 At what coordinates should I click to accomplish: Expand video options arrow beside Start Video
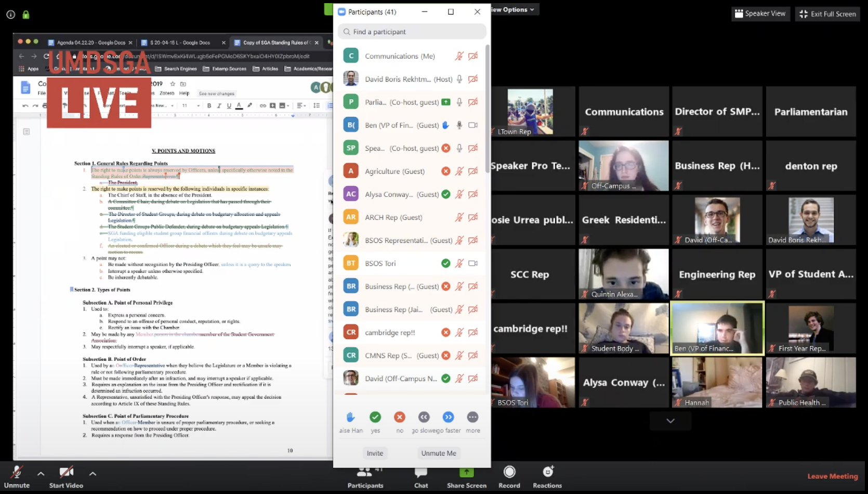pos(93,474)
